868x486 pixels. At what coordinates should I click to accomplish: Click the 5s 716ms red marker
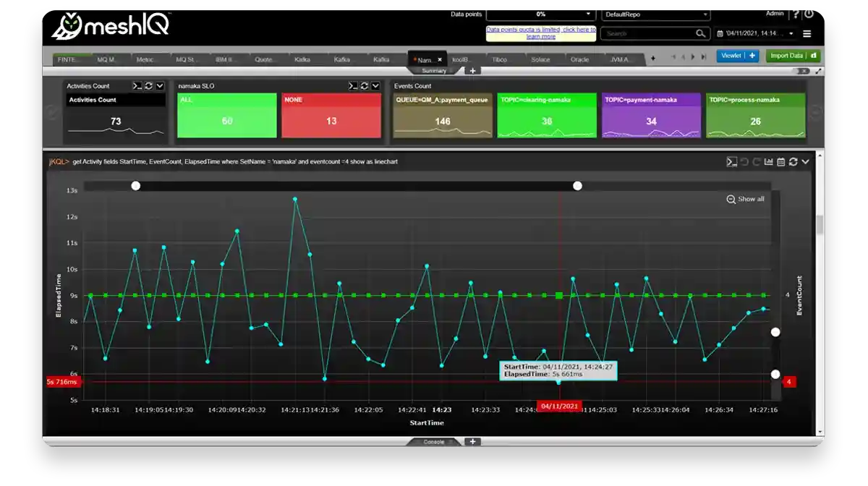point(62,382)
